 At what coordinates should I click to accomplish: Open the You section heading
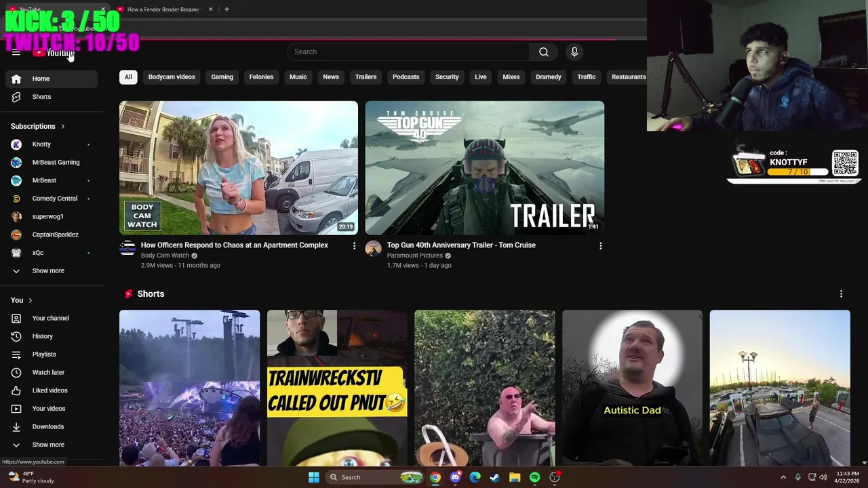pyautogui.click(x=22, y=300)
